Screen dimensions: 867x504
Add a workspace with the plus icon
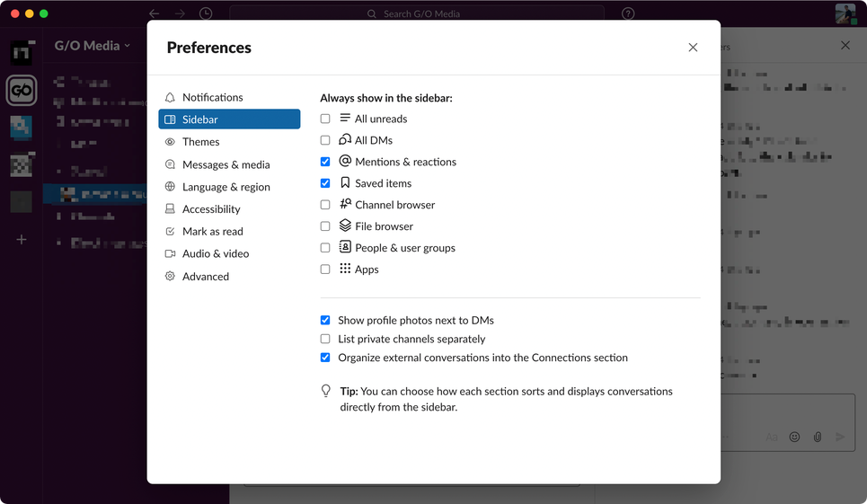pos(22,239)
